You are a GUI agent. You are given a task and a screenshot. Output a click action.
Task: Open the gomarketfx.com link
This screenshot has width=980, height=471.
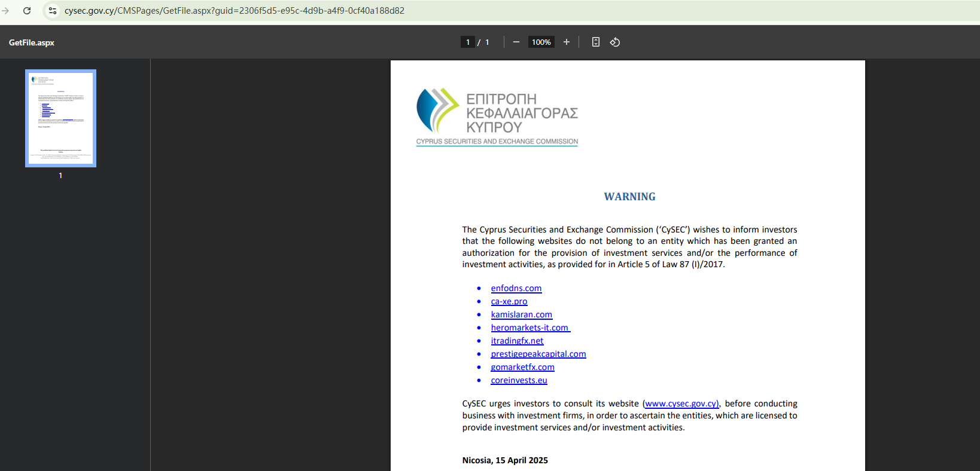[523, 367]
